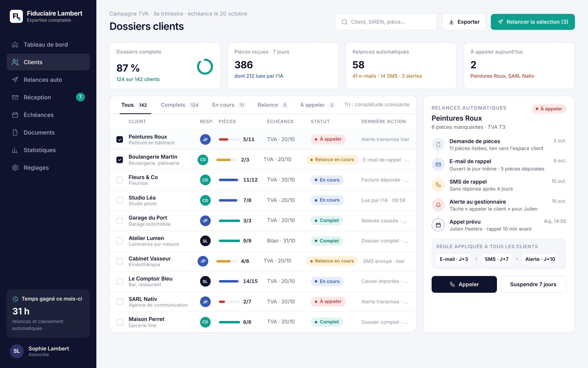Screen dimensions: 588x368
Task: Uncheck the Boulangerie Martin checkbox
Action: tap(120, 160)
